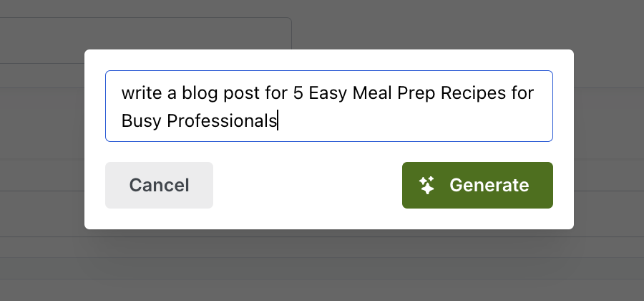Set caret inside the word "Meal"

[x=372, y=93]
